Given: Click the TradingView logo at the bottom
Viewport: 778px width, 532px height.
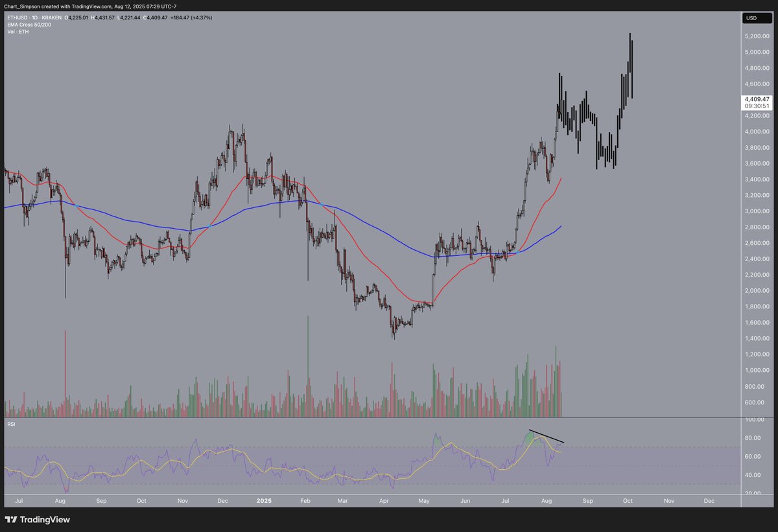Looking at the screenshot, I should (x=37, y=520).
